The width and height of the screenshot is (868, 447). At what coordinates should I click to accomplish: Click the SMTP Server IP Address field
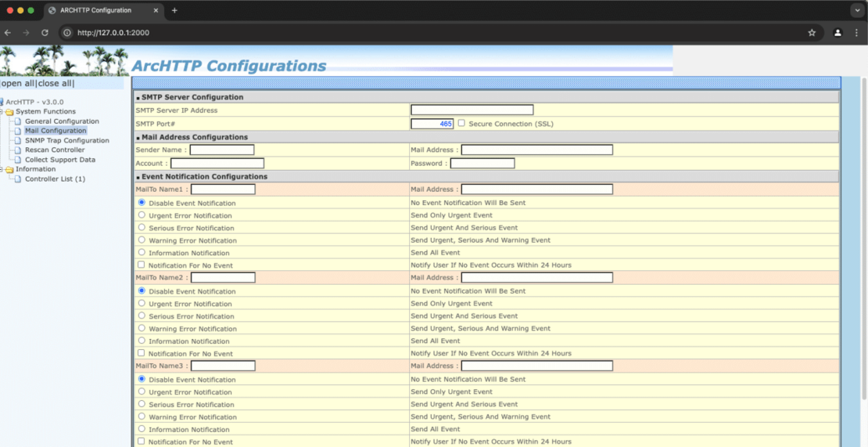click(472, 110)
